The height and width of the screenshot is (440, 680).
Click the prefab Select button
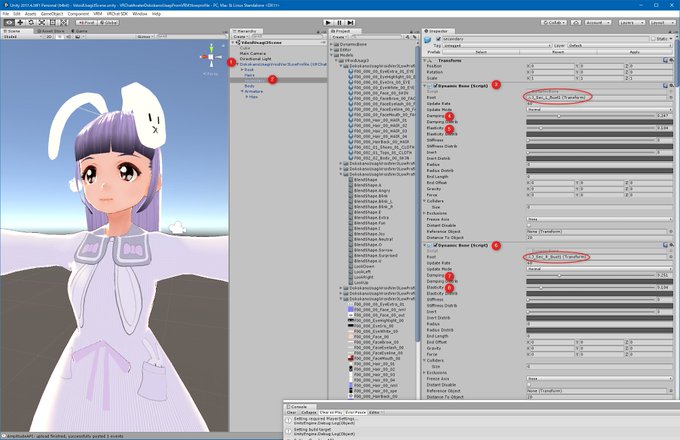(x=481, y=52)
